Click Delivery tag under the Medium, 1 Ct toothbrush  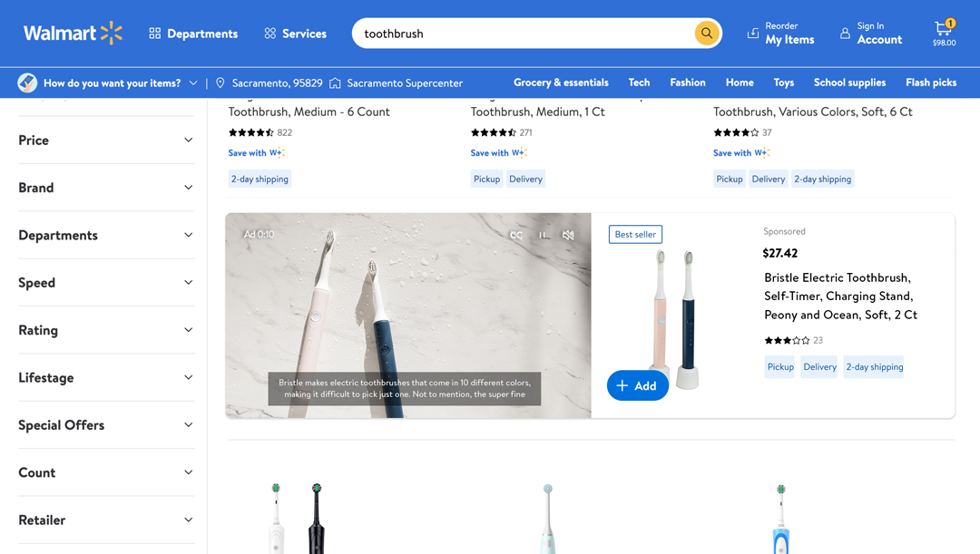525,180
